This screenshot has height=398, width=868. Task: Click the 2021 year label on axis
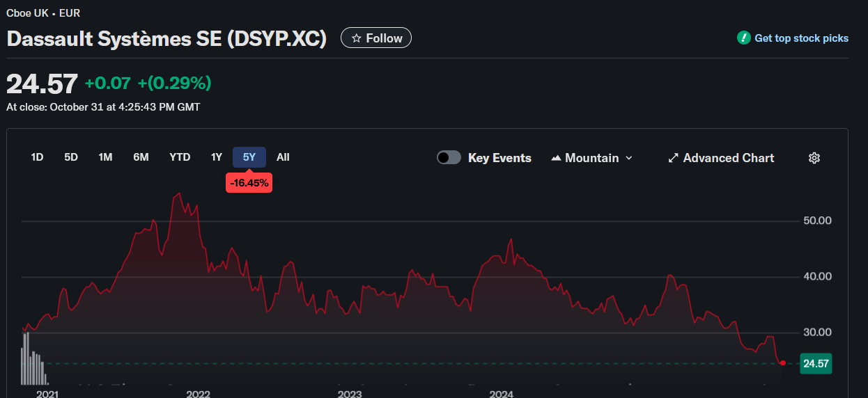click(47, 394)
